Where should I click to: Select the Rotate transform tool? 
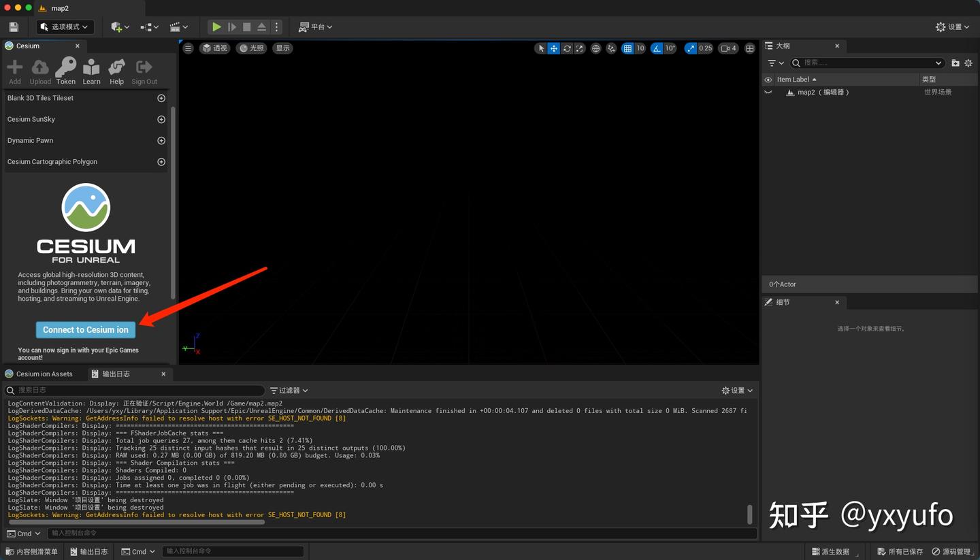(567, 48)
